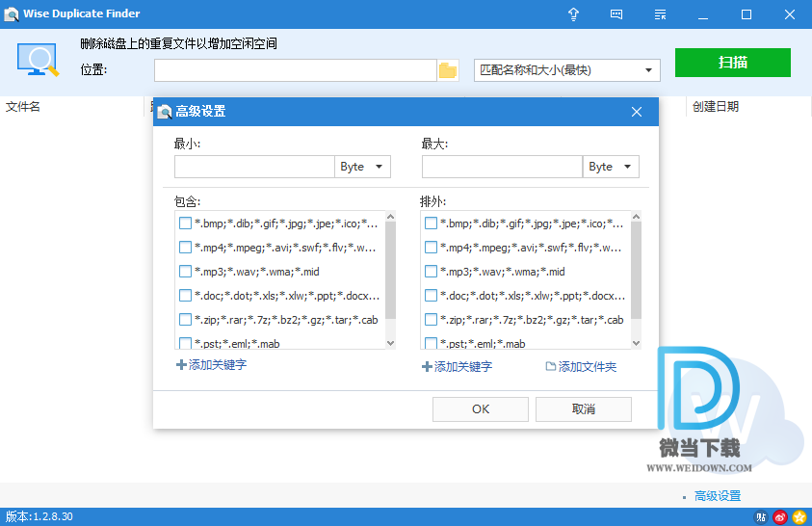Click the 创建日期 column header

click(x=716, y=107)
